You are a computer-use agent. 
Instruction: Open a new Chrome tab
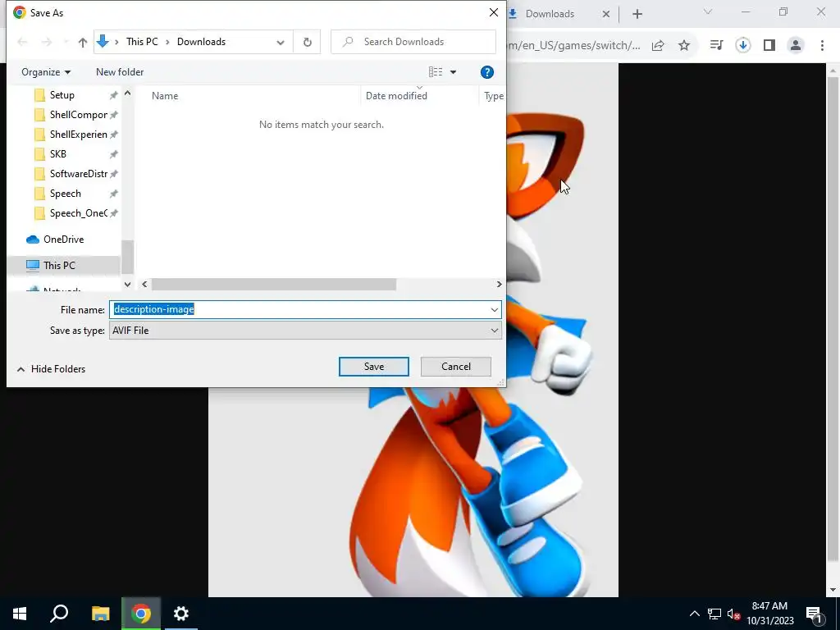[637, 14]
